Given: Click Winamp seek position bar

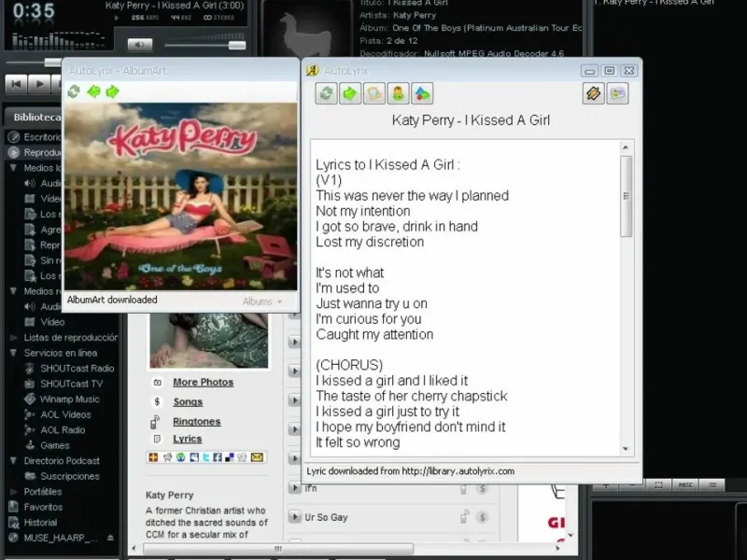Looking at the screenshot, I should point(34,63).
